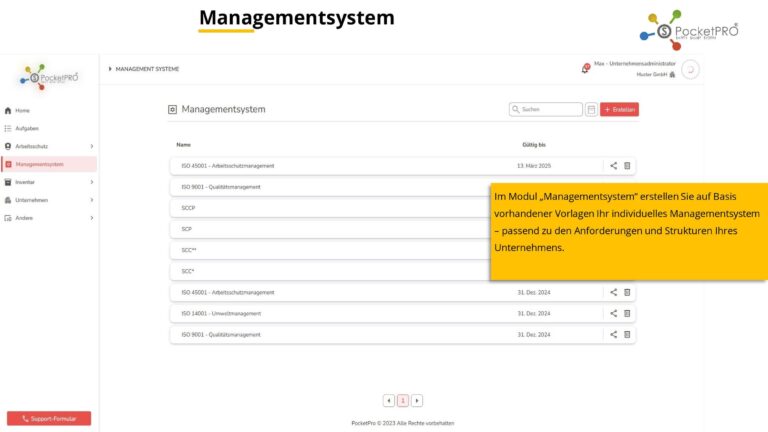Screen dimensions: 768x432
Task: Delete the ISO 14001 Umweltmanagement entry
Action: coord(628,313)
